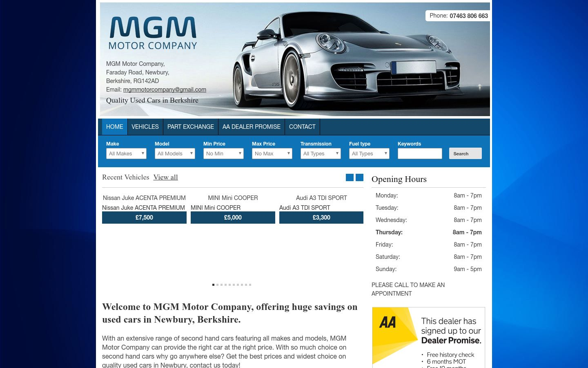Click the Thursday opening hours row
The width and height of the screenshot is (588, 368).
coord(429,232)
